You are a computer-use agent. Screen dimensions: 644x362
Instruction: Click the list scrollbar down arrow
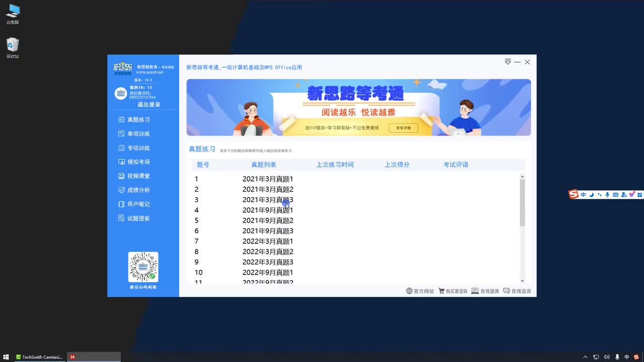(x=522, y=281)
